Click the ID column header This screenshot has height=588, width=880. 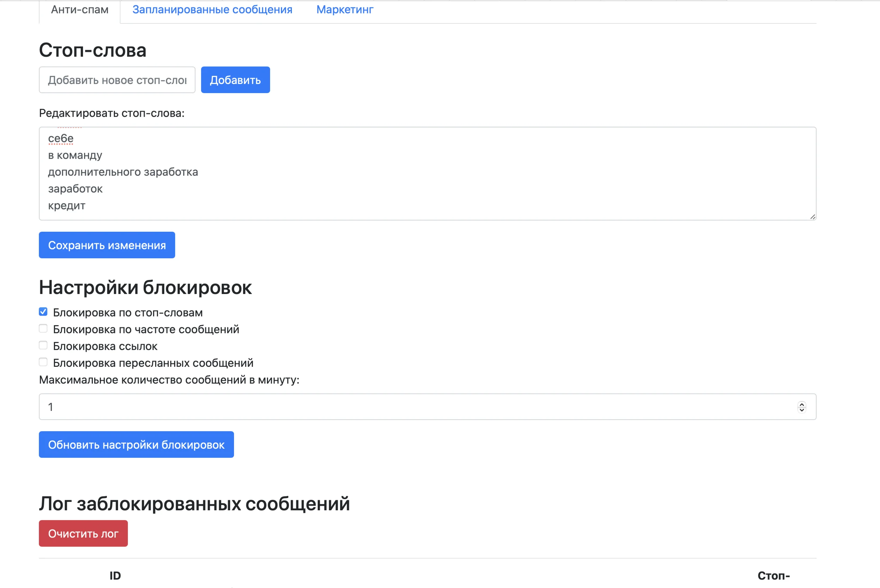click(x=115, y=576)
